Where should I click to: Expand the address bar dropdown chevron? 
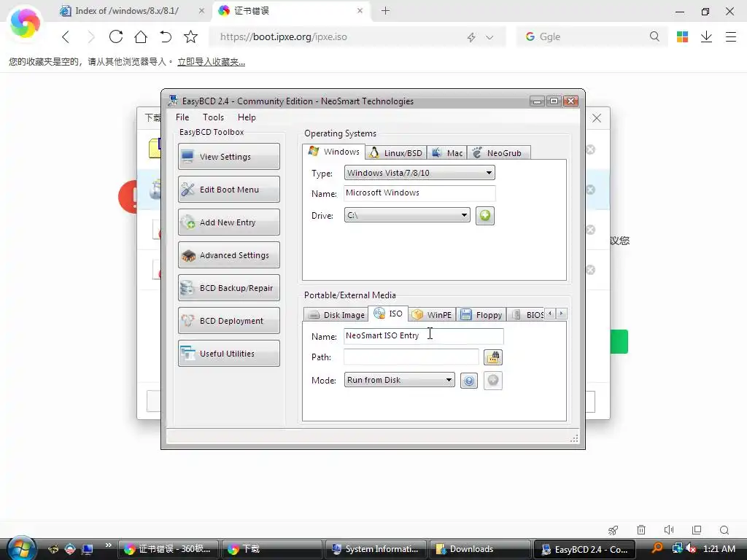tap(489, 37)
